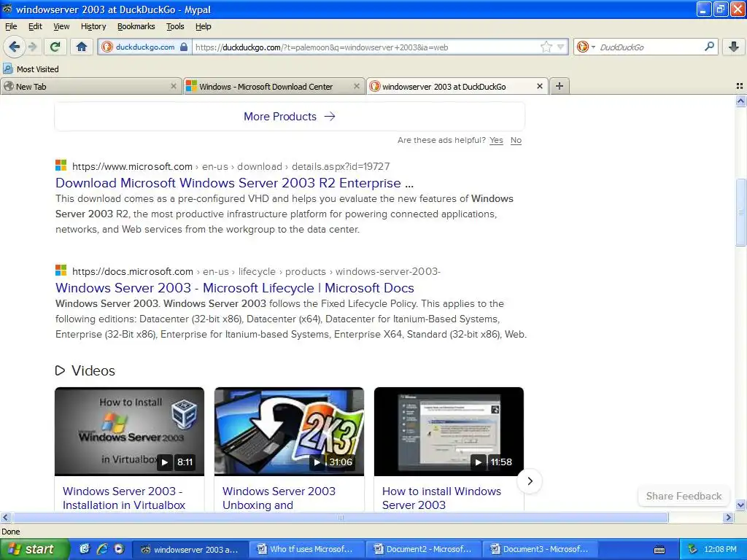This screenshot has width=747, height=560.
Task: Play the How to install Windows Server 2003 thumbnail
Action: coord(449,432)
